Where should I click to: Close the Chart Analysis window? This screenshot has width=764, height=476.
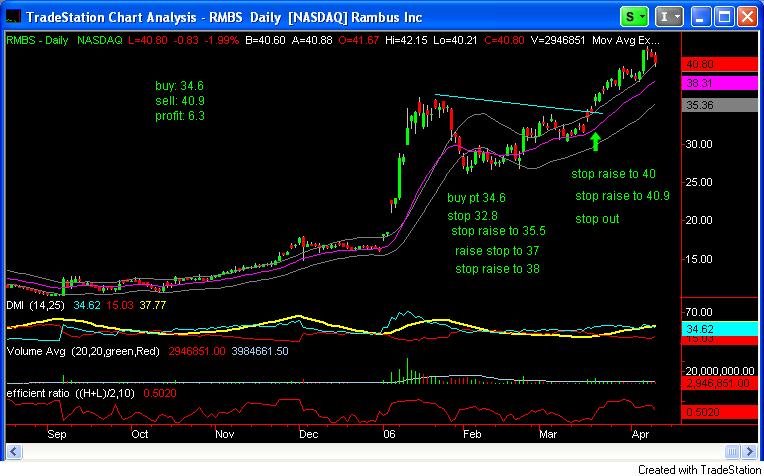[x=747, y=18]
